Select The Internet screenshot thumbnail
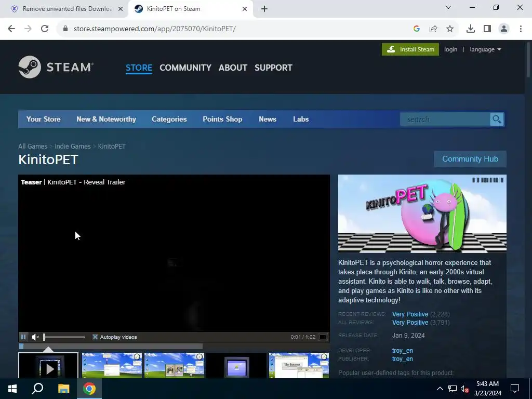 coord(299,366)
